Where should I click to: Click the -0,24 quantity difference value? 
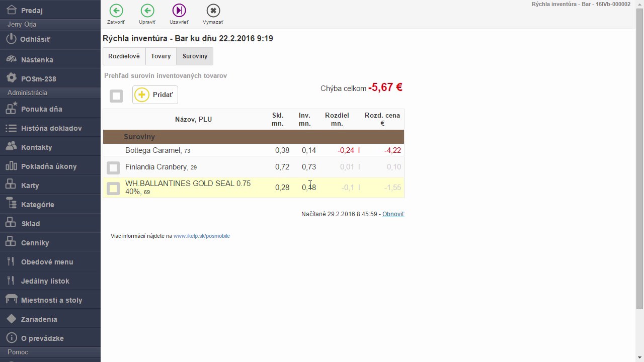coord(346,150)
